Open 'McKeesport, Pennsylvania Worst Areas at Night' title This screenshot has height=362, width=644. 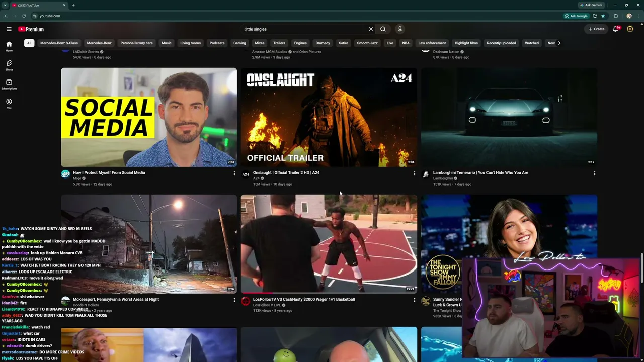116,300
